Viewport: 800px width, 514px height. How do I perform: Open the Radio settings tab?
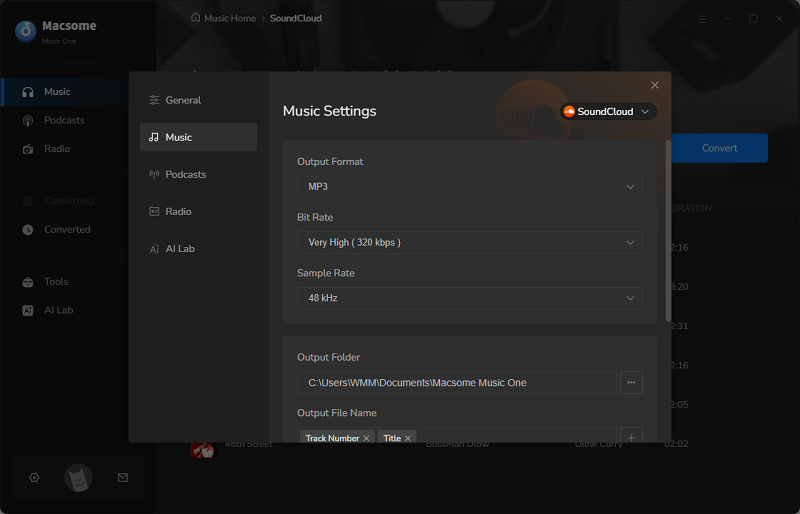point(198,211)
